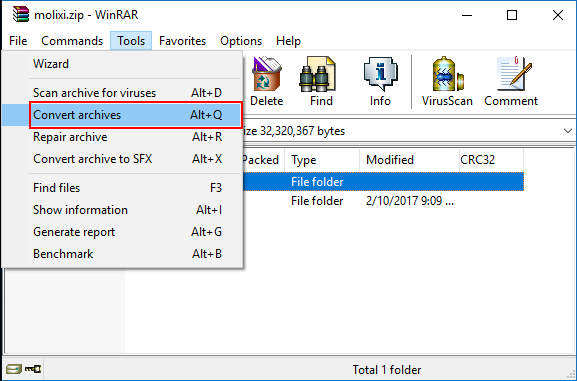The image size is (577, 381).
Task: Choose Repair archive option
Action: point(122,137)
